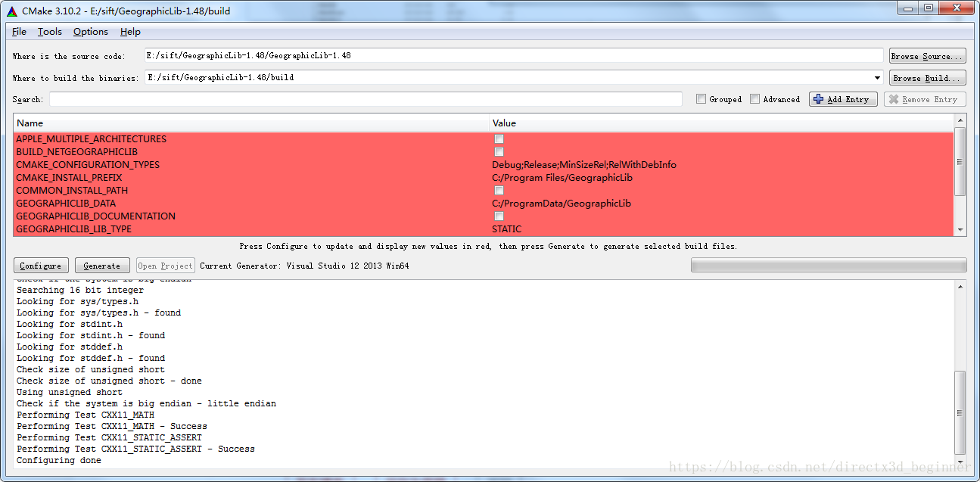Check BUILD_NETGEOGRAPHICLIB option box
Image resolution: width=980 pixels, height=482 pixels.
[499, 152]
